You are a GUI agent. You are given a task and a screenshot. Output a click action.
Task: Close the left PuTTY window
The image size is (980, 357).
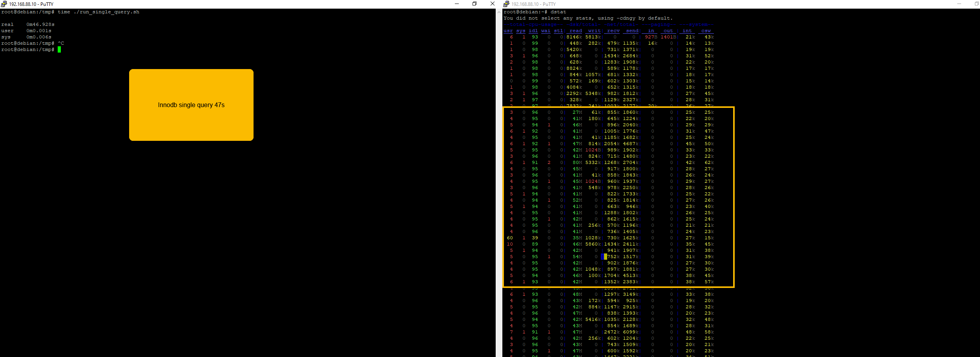492,4
